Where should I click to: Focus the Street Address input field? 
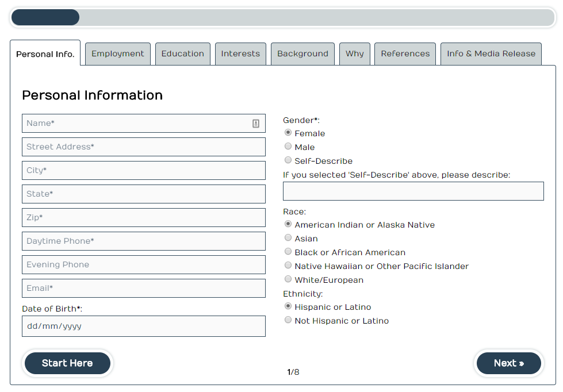tap(144, 147)
